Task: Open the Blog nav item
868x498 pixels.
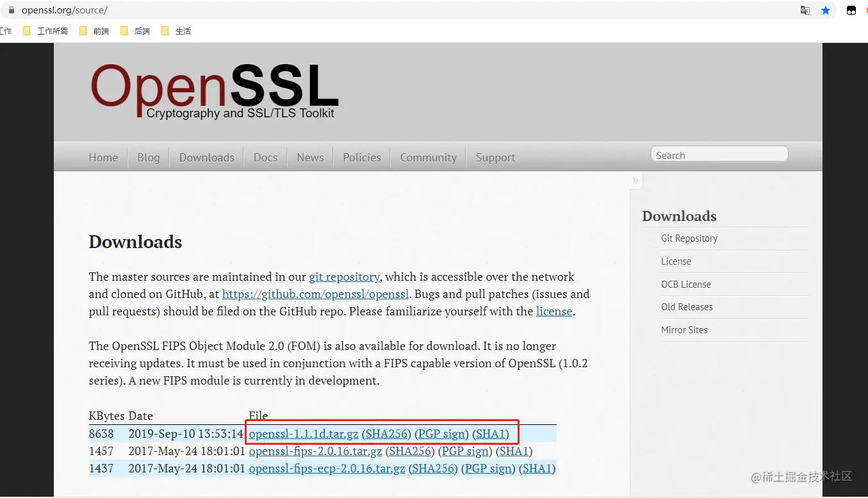Action: pos(148,157)
